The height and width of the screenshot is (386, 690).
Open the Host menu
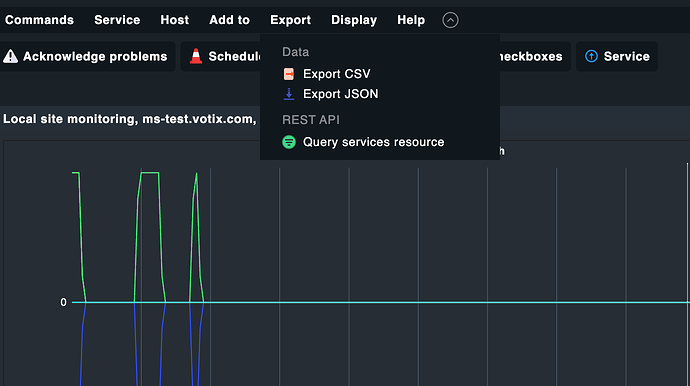coord(174,20)
